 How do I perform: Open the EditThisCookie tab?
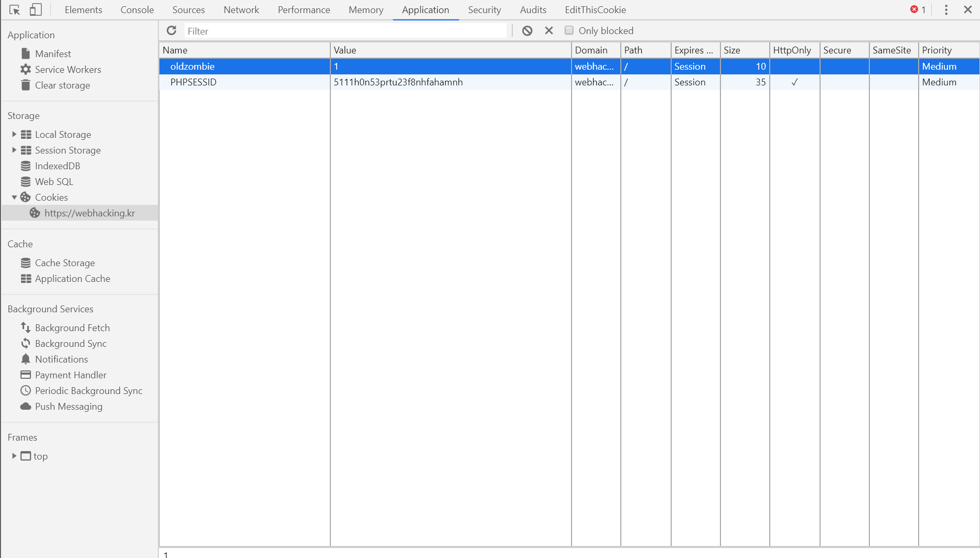[x=595, y=10]
